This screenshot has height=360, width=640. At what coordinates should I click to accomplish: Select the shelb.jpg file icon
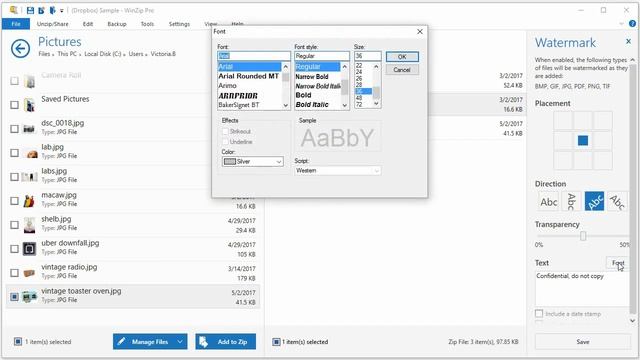(x=29, y=225)
